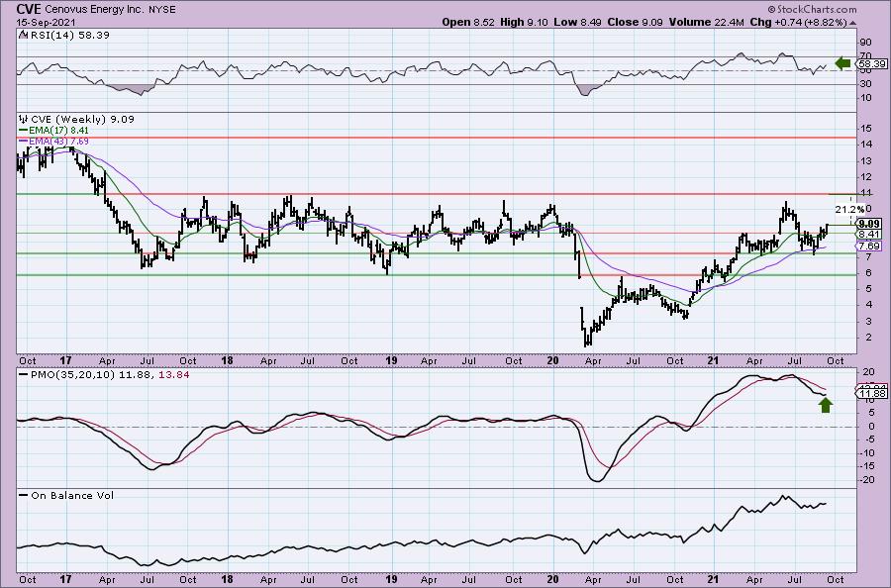Click the line icon before RSI(14)
891x588 pixels.
[23, 35]
